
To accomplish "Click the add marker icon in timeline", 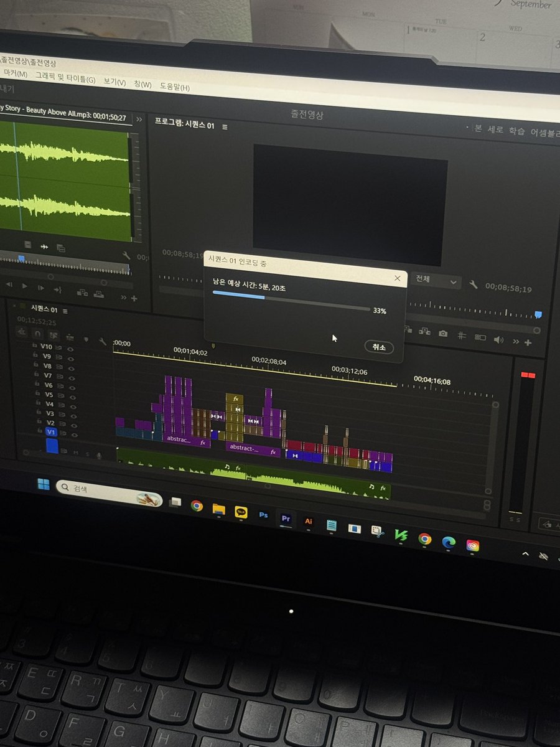I will pos(85,340).
